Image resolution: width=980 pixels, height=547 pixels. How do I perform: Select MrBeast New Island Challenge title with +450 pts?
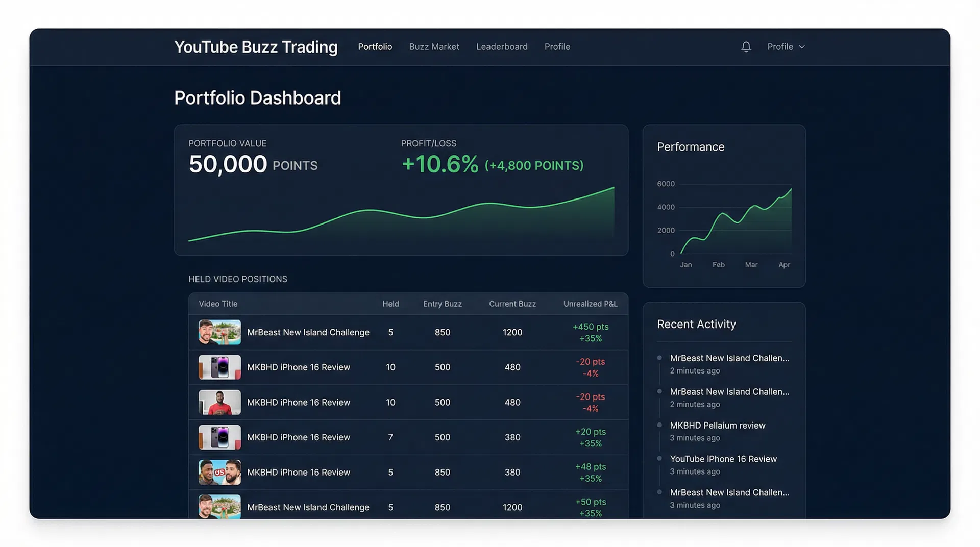click(x=308, y=332)
